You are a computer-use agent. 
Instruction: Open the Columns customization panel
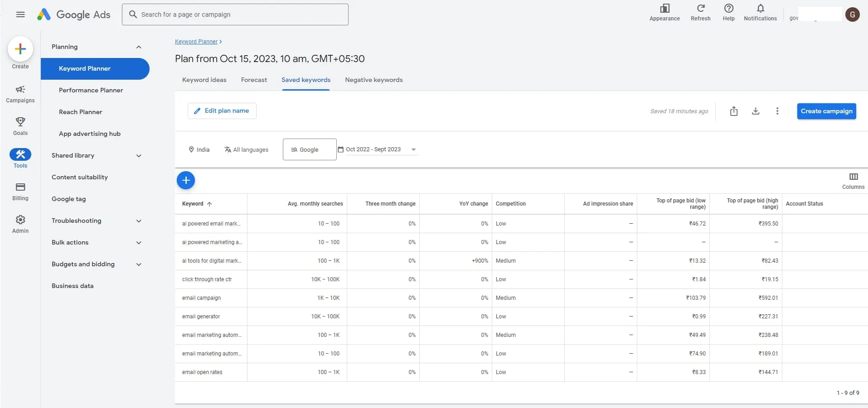tap(853, 180)
